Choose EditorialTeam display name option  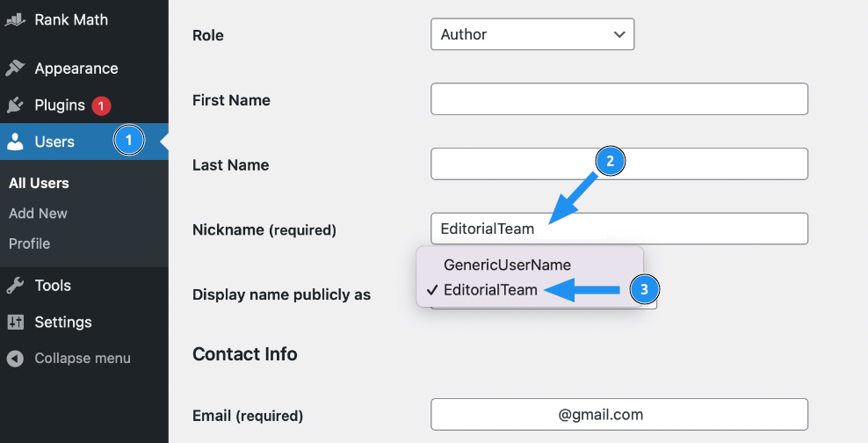(490, 289)
